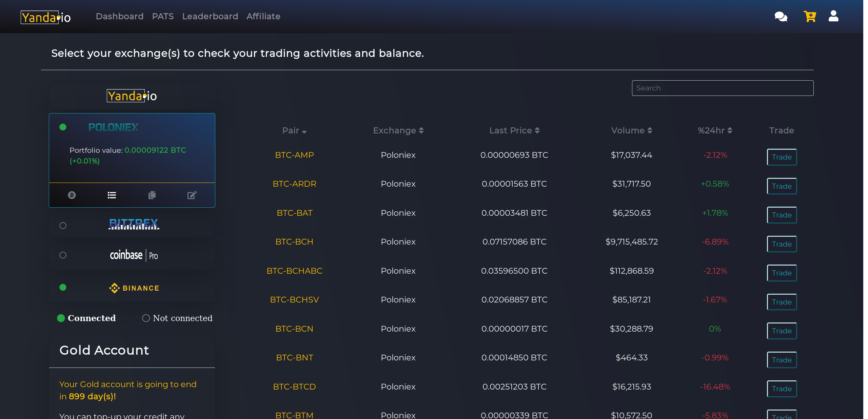Viewport: 868px width, 419px height.
Task: Go to the PATS menu item
Action: pyautogui.click(x=163, y=16)
